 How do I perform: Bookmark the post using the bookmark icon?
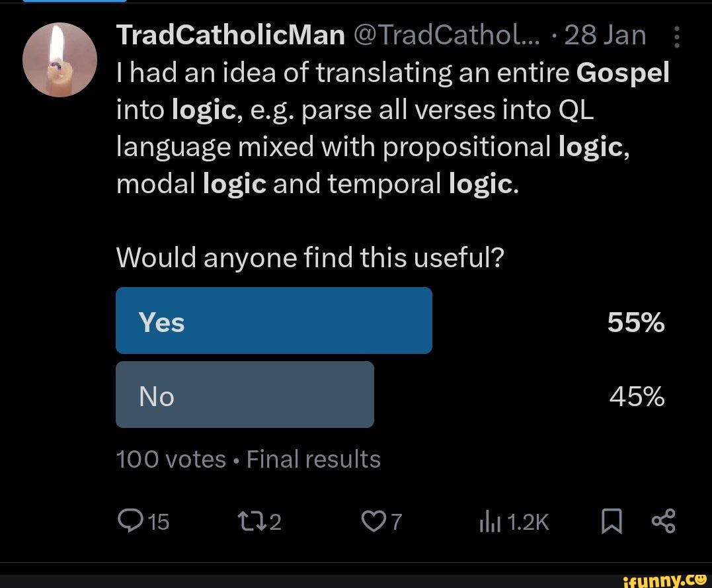click(612, 522)
